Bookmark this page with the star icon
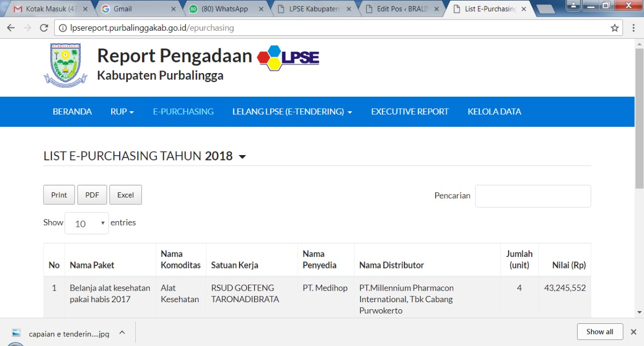This screenshot has height=346, width=644. [614, 28]
